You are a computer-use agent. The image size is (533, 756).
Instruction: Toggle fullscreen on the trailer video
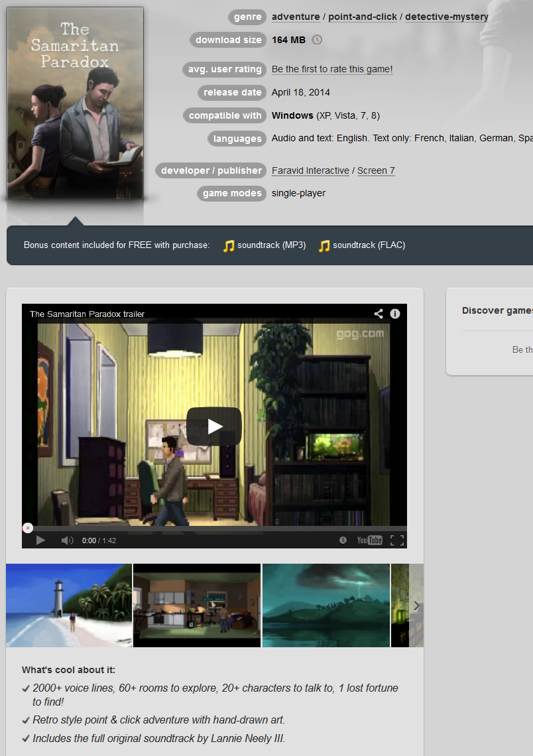(397, 540)
